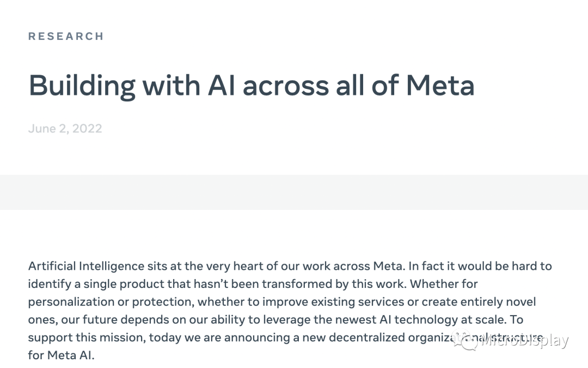Click "Meta AI" on the last line

pyautogui.click(x=70, y=355)
